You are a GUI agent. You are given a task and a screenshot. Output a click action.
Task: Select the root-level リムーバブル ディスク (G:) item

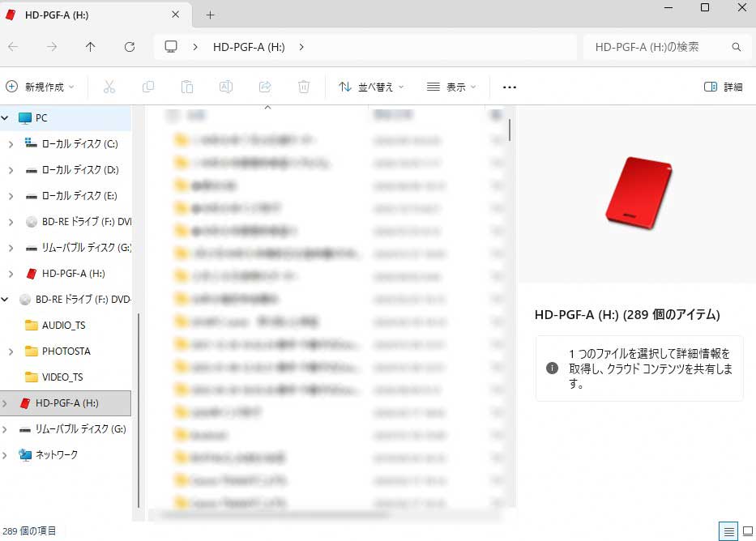(x=80, y=428)
